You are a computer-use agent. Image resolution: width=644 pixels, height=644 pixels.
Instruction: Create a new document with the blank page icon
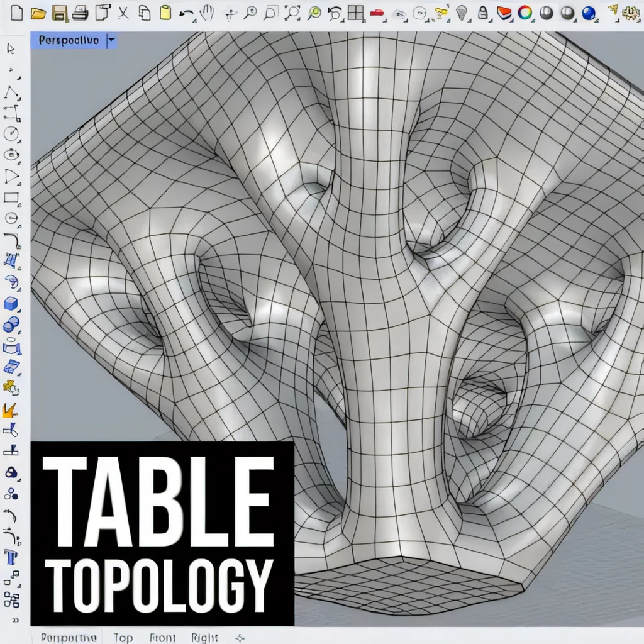pyautogui.click(x=17, y=13)
